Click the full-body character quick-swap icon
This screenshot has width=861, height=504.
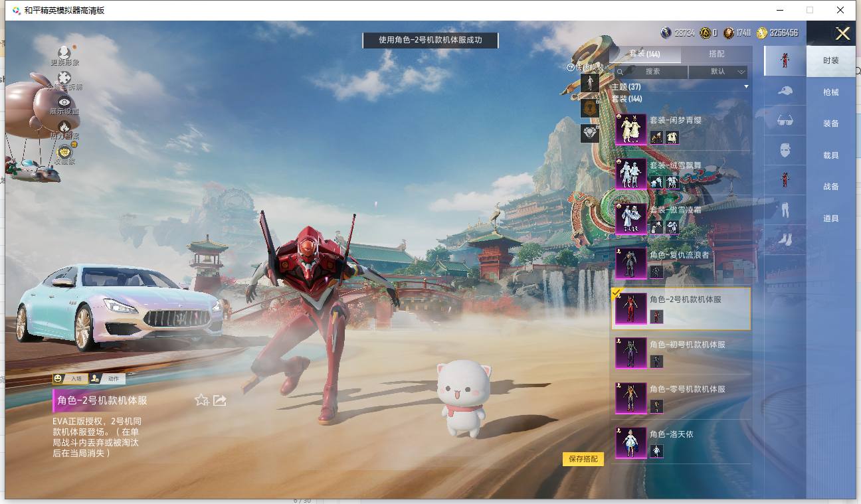pos(590,83)
